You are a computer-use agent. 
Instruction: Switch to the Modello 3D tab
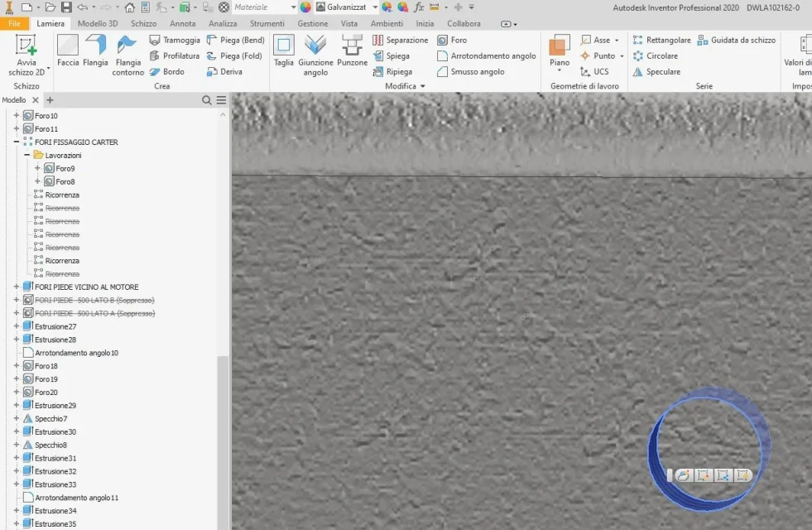pyautogui.click(x=98, y=23)
